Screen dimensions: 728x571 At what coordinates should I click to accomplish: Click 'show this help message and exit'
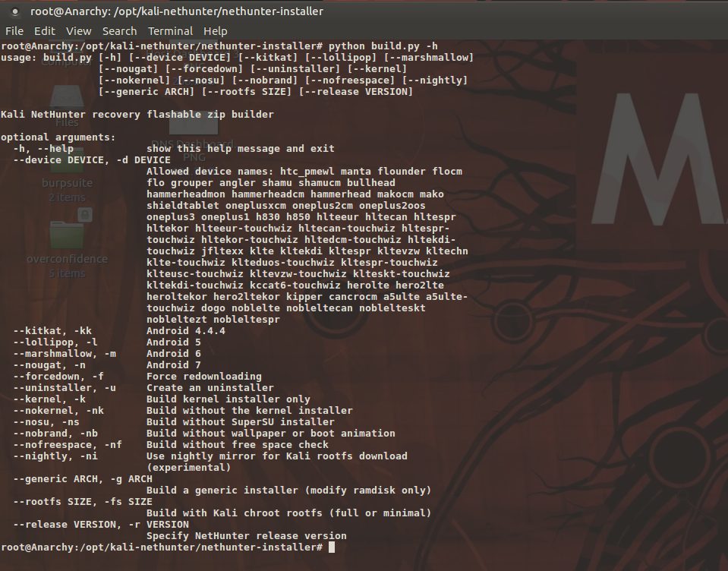coord(240,149)
